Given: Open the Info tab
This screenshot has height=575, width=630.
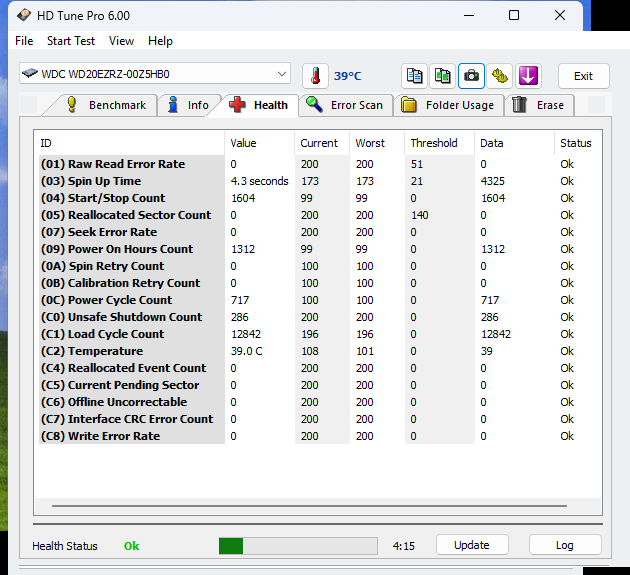Looking at the screenshot, I should (x=189, y=105).
